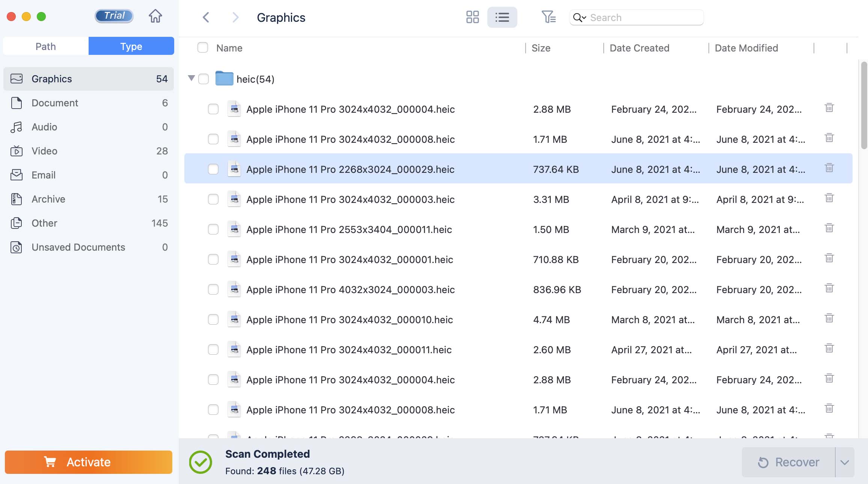The image size is (868, 484).
Task: Click the Recover button
Action: (788, 462)
